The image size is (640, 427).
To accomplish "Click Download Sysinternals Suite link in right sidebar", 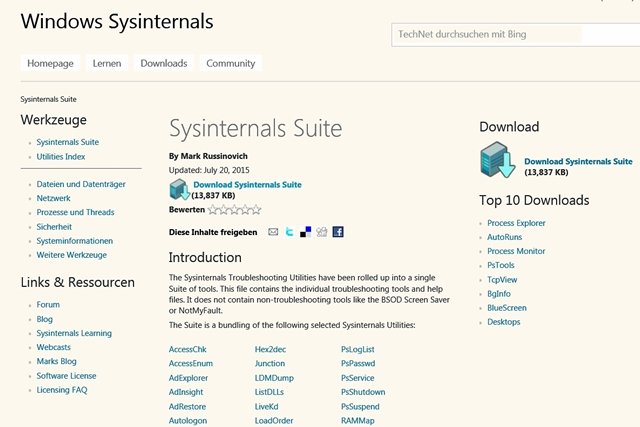I will (578, 162).
